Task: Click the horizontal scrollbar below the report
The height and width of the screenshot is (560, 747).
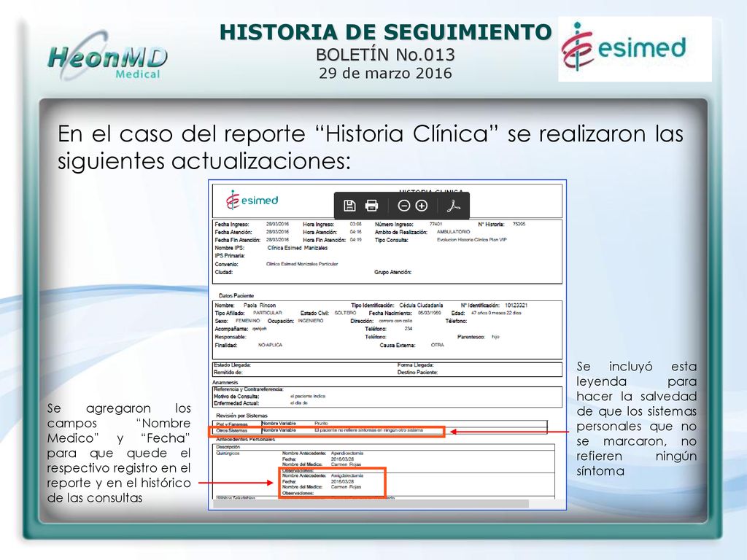Action: [x=371, y=503]
